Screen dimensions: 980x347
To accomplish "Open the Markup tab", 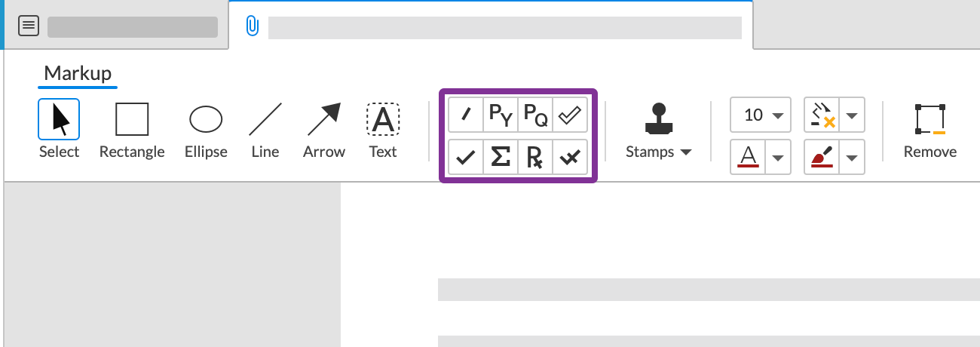I will [78, 74].
